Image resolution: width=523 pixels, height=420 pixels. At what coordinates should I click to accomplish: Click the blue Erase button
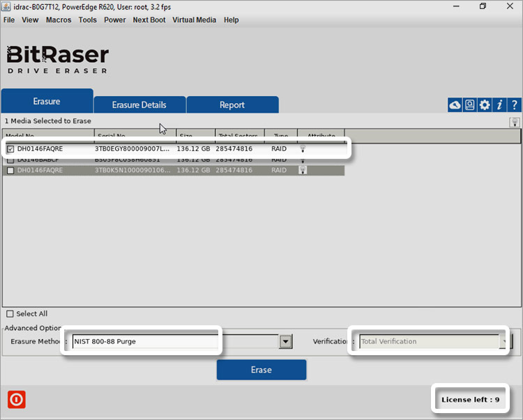(x=261, y=370)
